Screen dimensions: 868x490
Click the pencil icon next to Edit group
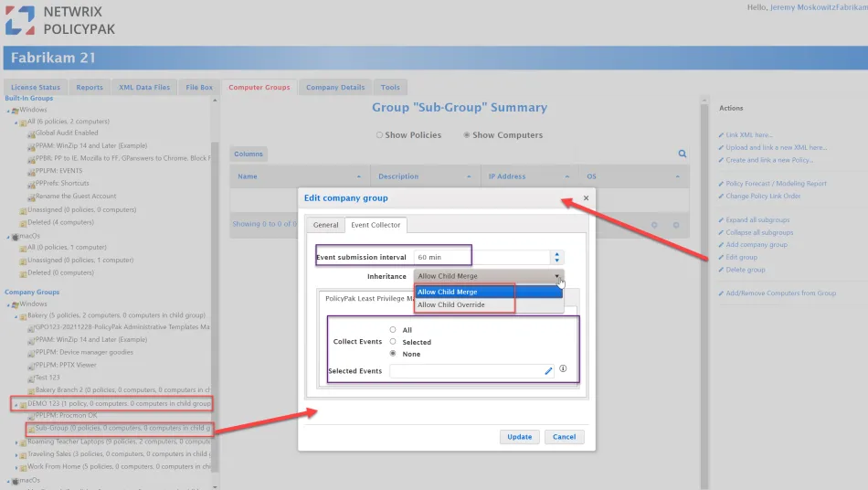(721, 258)
